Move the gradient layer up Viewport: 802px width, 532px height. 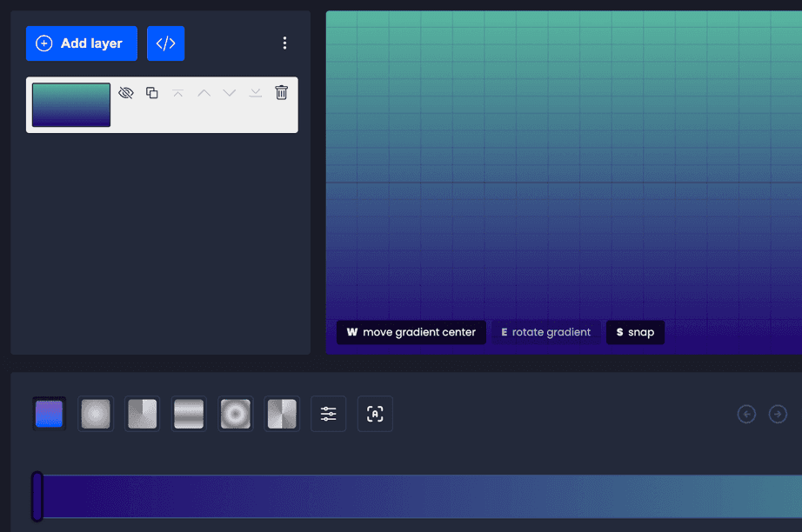204,92
